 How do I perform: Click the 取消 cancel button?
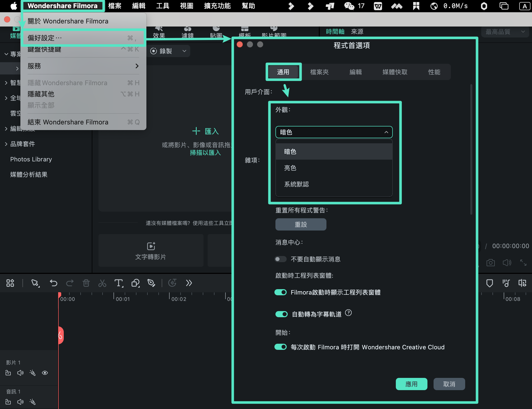pos(449,384)
